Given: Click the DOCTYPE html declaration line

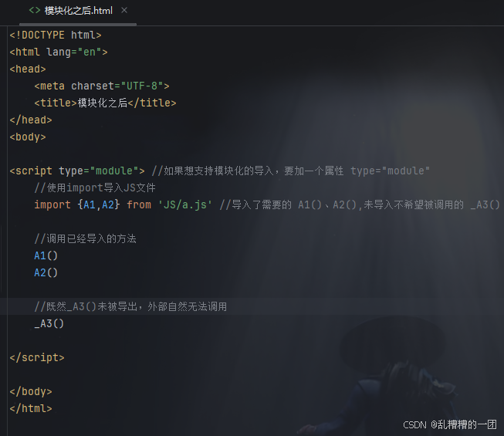Looking at the screenshot, I should (56, 35).
